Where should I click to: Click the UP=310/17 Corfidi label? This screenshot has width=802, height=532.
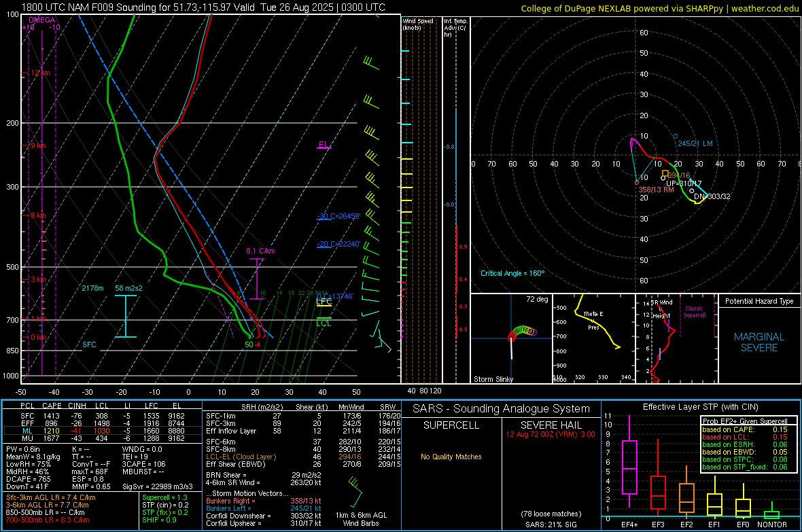point(684,183)
